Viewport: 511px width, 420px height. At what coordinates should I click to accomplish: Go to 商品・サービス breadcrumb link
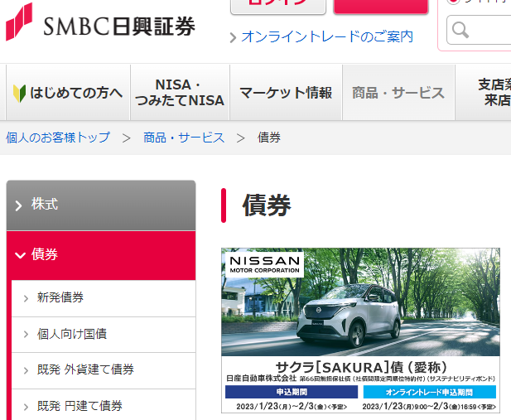click(184, 138)
